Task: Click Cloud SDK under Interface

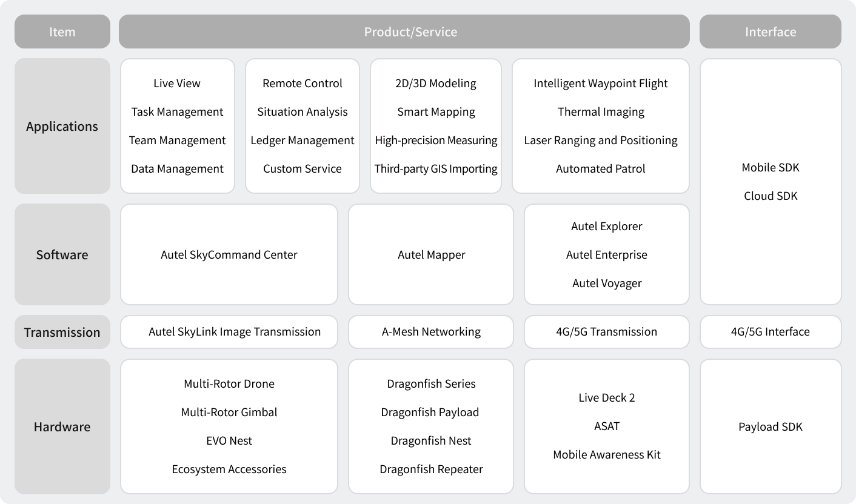Action: click(x=771, y=196)
